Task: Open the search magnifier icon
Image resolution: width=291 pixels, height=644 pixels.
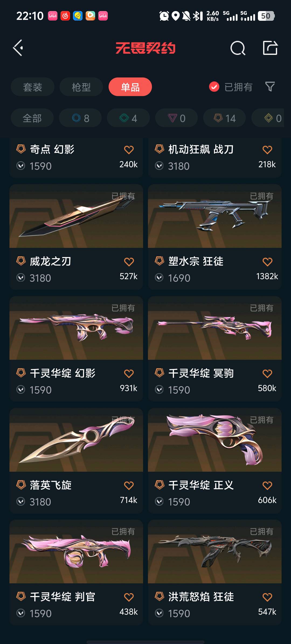Action: tap(238, 48)
